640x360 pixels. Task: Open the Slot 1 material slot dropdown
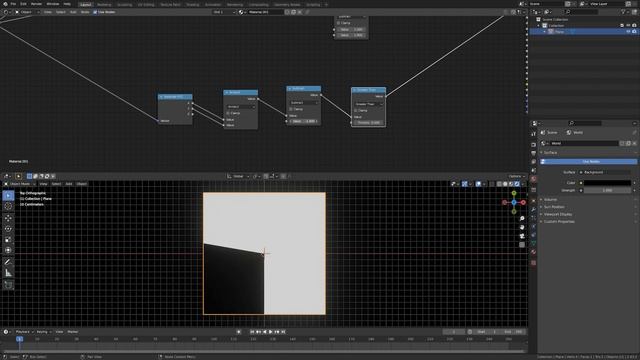coord(224,12)
